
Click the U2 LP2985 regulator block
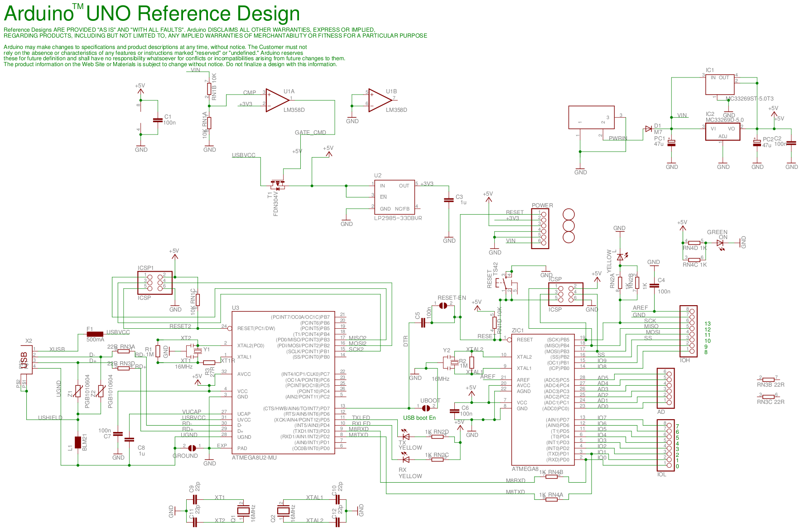click(x=394, y=197)
